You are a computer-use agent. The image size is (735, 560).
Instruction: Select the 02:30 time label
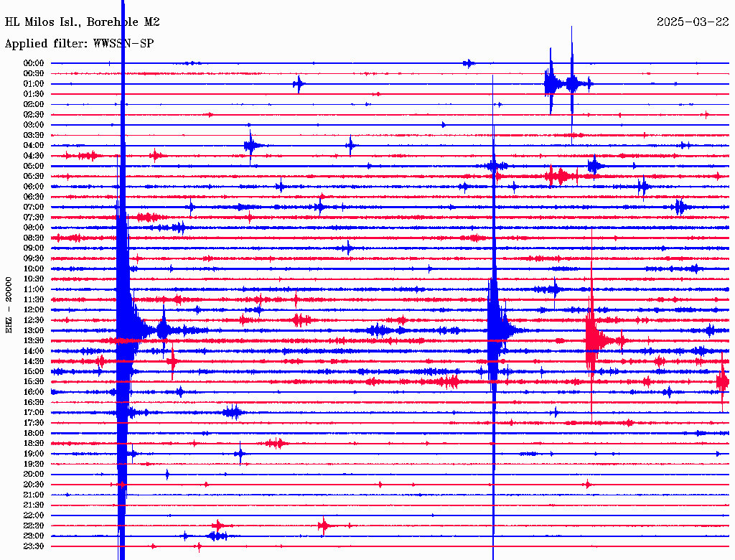(34, 114)
